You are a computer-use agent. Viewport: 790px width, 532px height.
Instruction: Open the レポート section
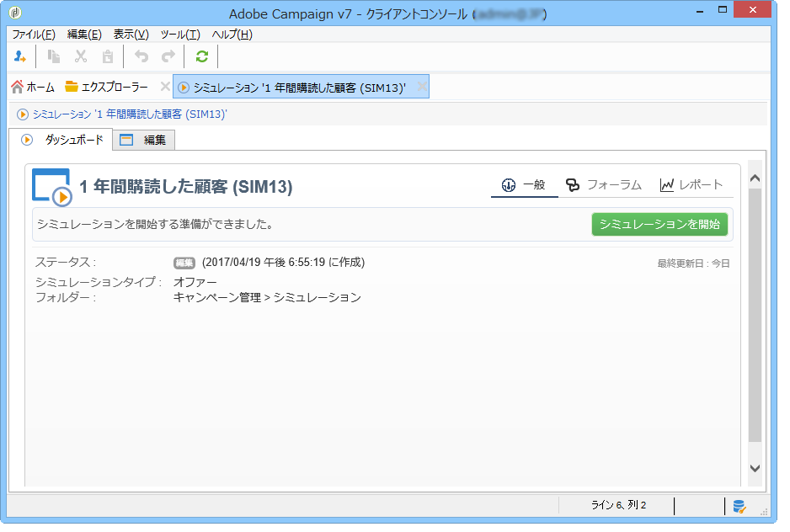coord(691,185)
